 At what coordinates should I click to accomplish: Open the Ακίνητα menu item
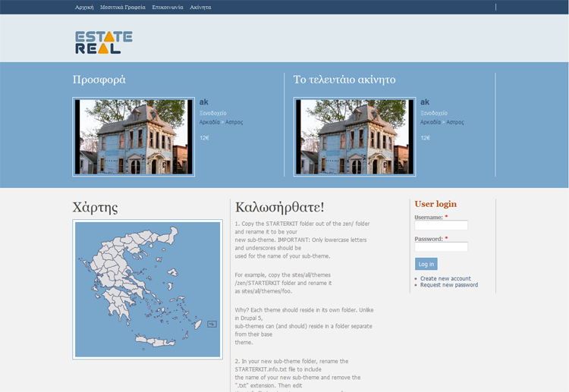200,7
